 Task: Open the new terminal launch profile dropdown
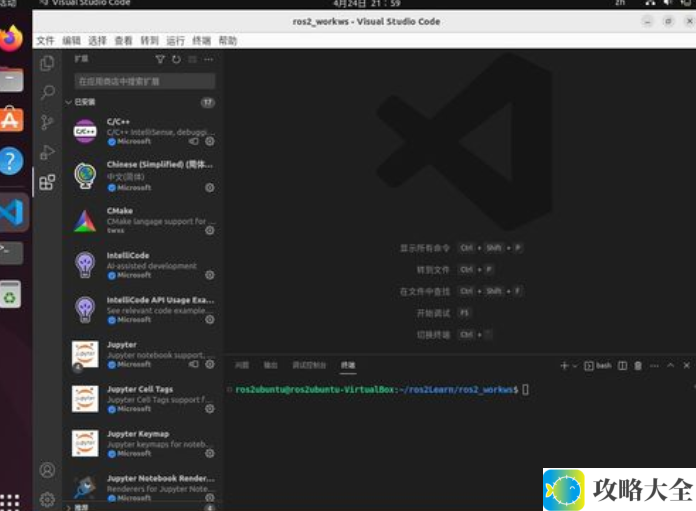575,365
